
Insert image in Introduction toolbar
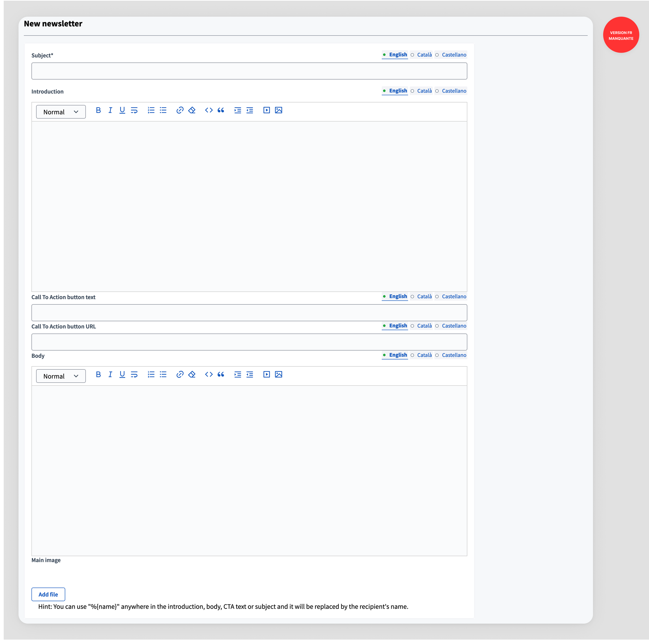pyautogui.click(x=278, y=110)
